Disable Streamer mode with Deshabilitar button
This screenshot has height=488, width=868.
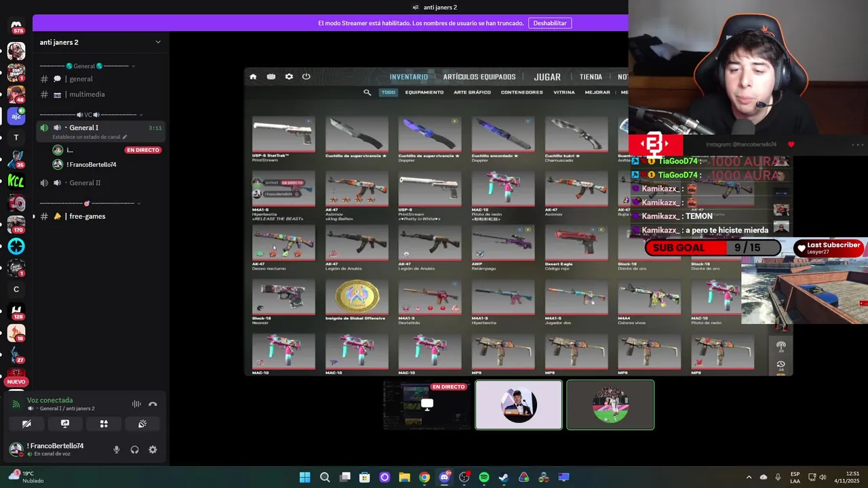pyautogui.click(x=550, y=23)
